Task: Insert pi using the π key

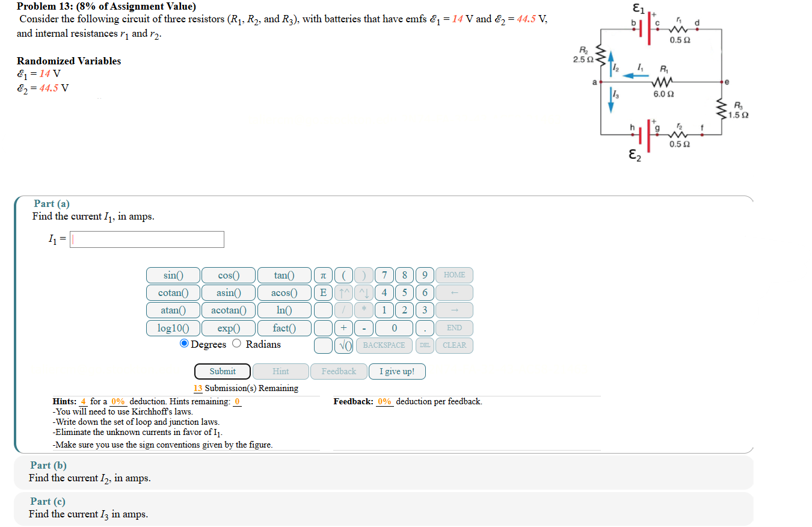Action: coord(323,275)
